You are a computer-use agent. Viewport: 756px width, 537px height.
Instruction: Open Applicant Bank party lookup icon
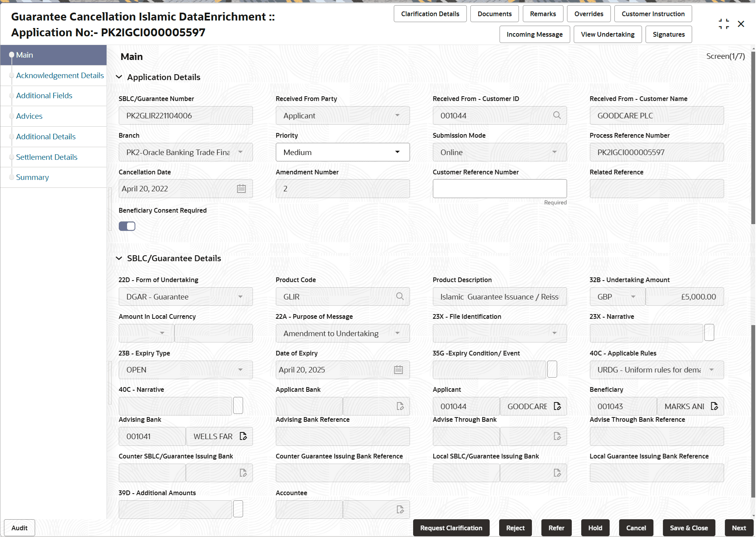[x=400, y=406]
